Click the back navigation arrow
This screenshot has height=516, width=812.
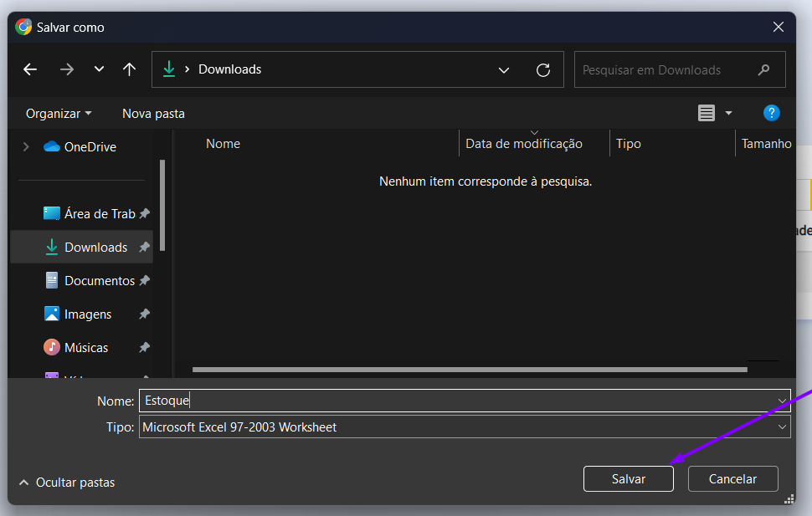30,69
